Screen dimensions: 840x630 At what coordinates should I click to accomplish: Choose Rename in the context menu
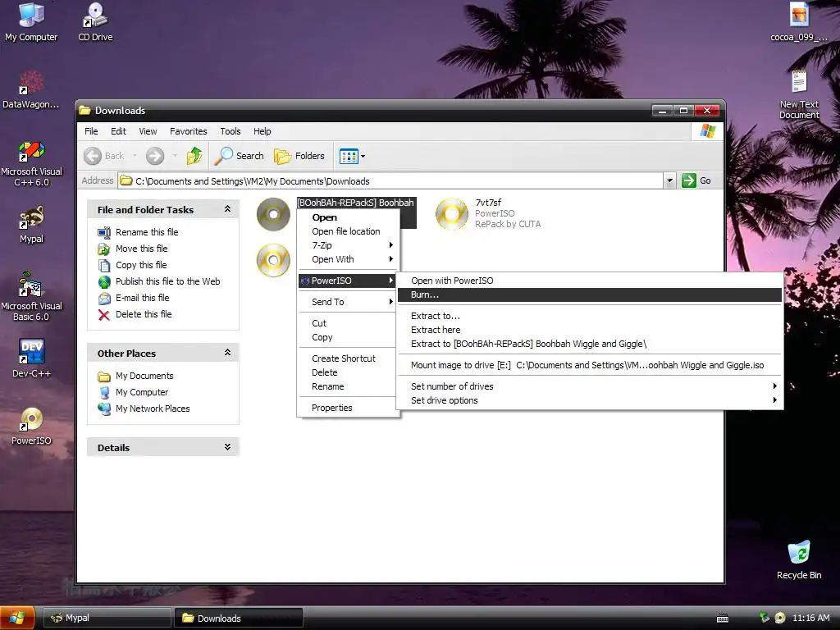[x=348, y=387]
